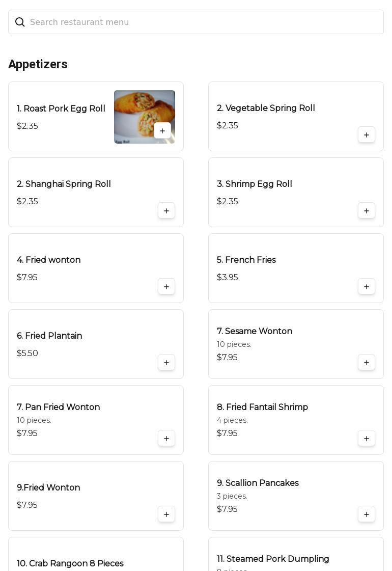Focus the Search restaurant menu field
Image resolution: width=392 pixels, height=571 pixels.
[x=204, y=22]
